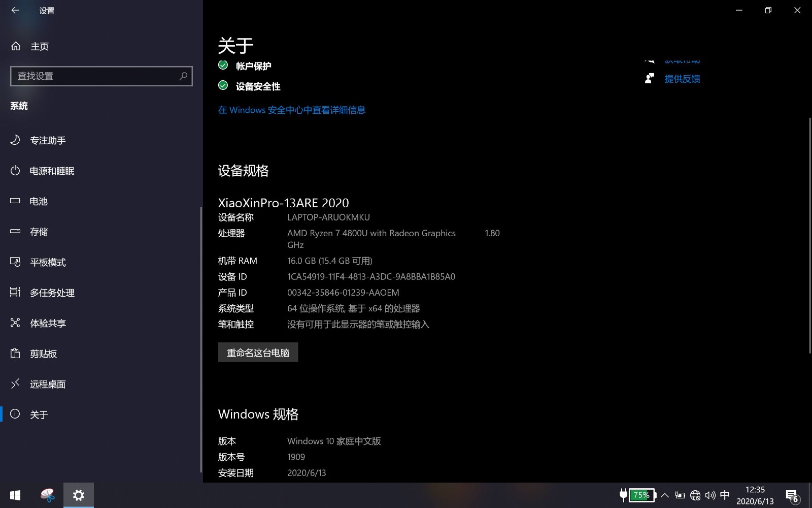Click the 电源和睡眠 power icon

[15, 170]
